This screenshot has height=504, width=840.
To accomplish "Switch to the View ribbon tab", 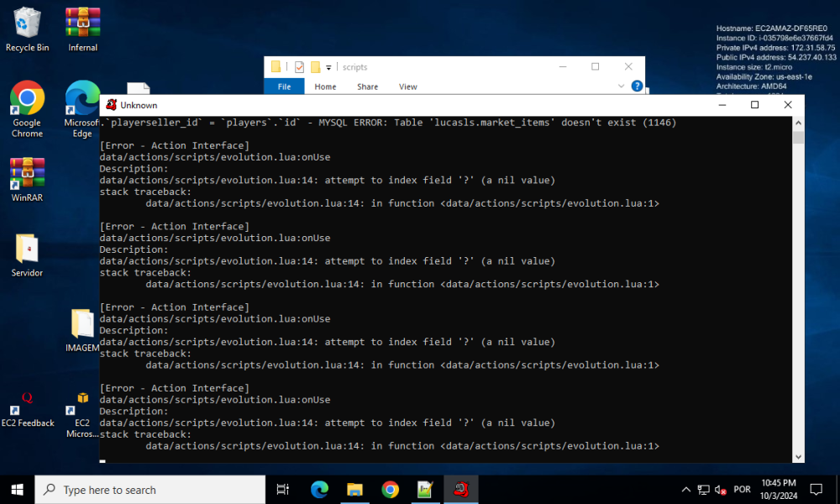I will [407, 87].
